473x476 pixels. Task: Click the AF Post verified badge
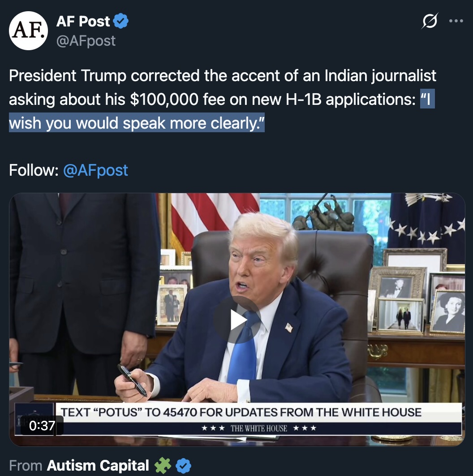click(121, 21)
